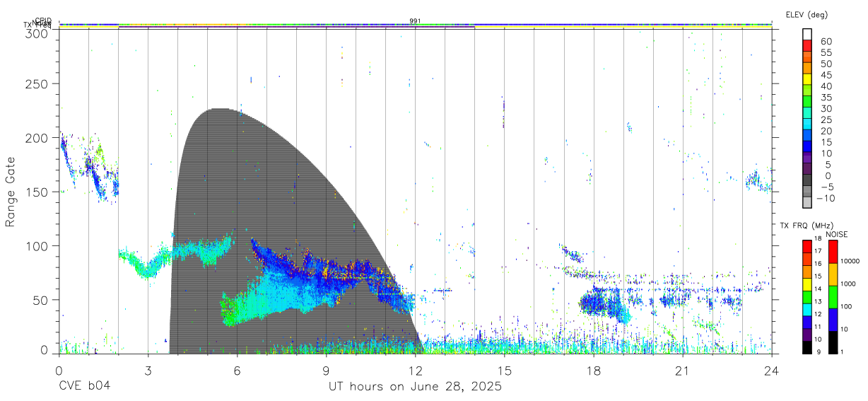868x401 pixels.
Task: Click the TX FRQ scale label "9"
Action: (x=819, y=351)
